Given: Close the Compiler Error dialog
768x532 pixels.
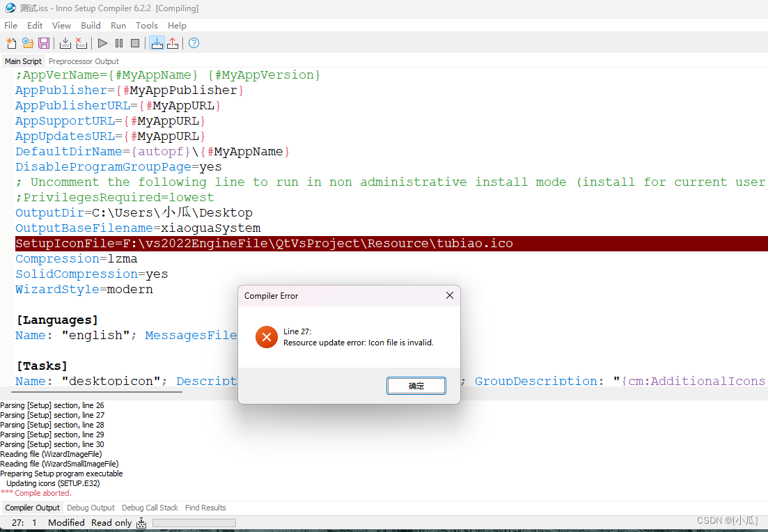Looking at the screenshot, I should [x=450, y=295].
